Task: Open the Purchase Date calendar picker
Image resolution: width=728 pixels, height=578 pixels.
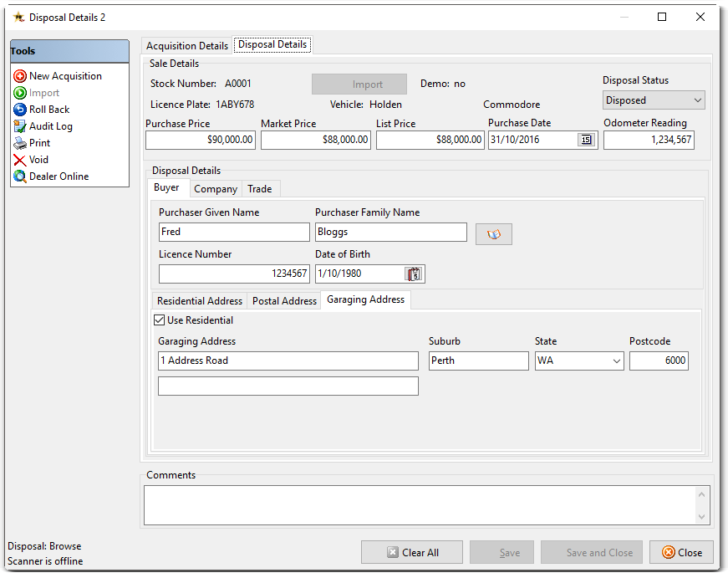Action: (x=587, y=140)
